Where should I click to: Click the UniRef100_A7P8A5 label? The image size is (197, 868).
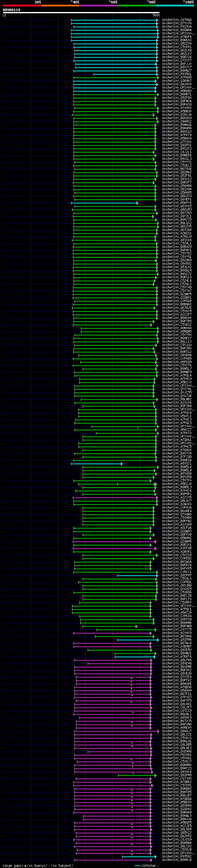pyautogui.click(x=177, y=78)
